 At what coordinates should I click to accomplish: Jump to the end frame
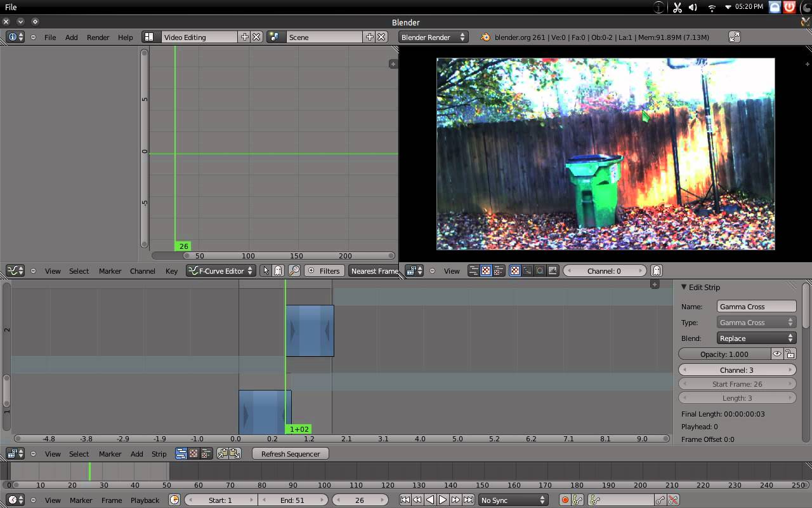click(x=468, y=500)
